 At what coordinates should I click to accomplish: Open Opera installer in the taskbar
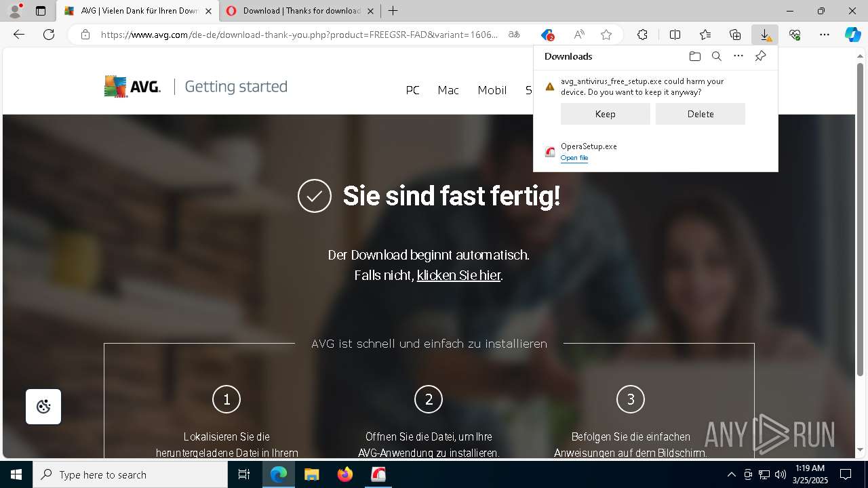378,474
